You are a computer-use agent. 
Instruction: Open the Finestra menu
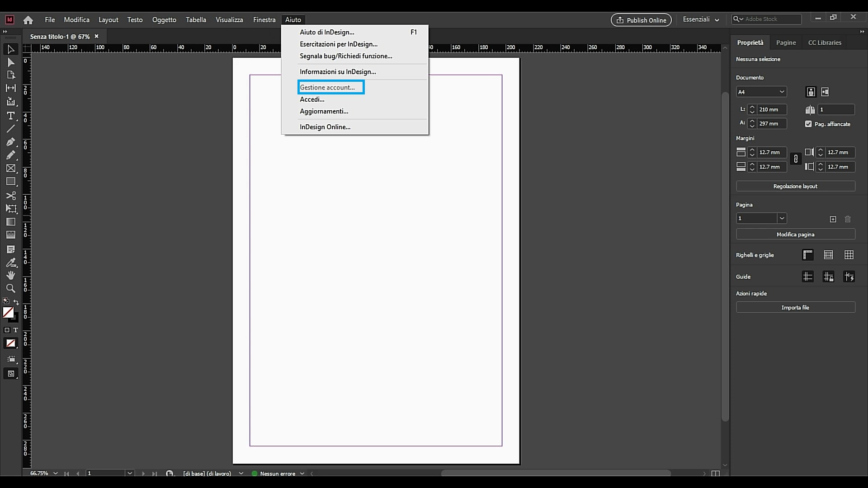point(264,20)
